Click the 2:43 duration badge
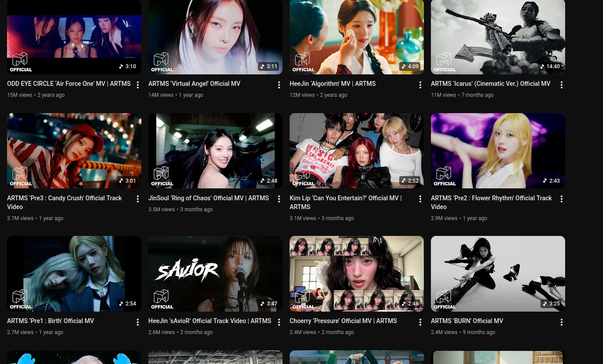 coord(552,181)
